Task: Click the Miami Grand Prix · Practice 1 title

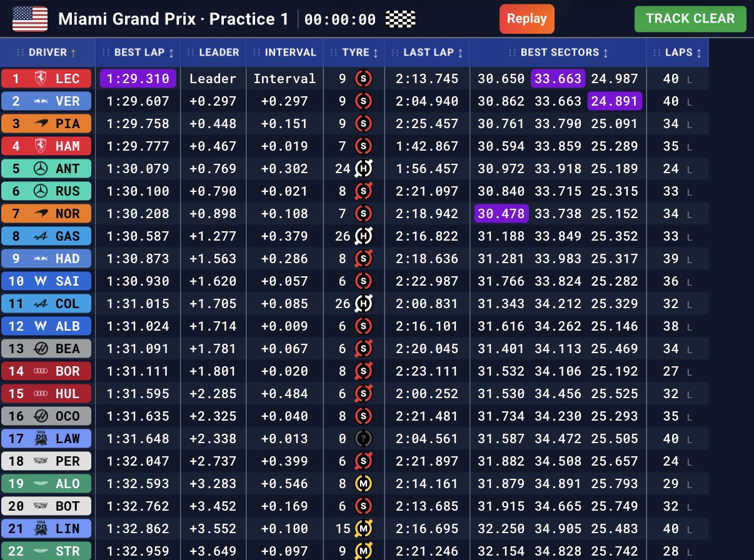Action: [173, 19]
